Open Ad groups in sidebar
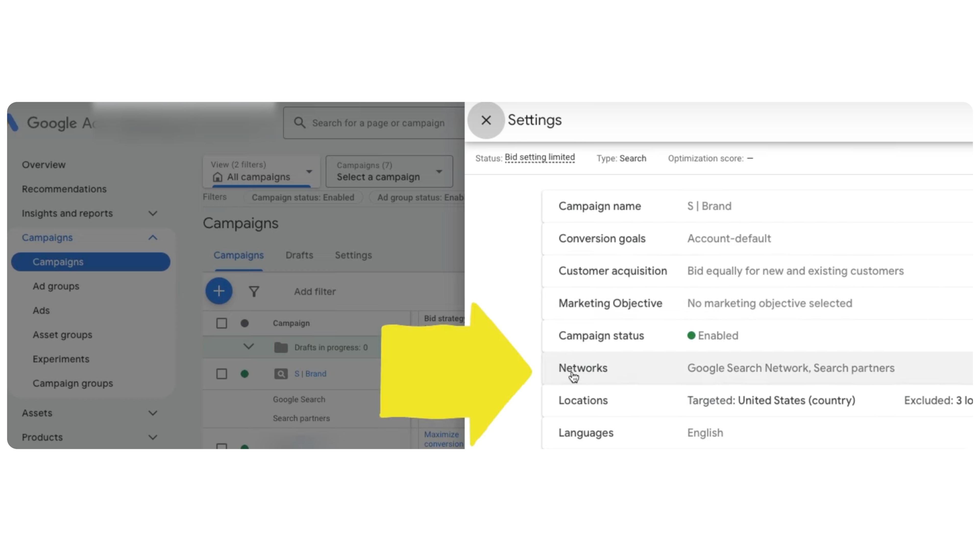Screen dimensions: 980x551 click(x=56, y=286)
